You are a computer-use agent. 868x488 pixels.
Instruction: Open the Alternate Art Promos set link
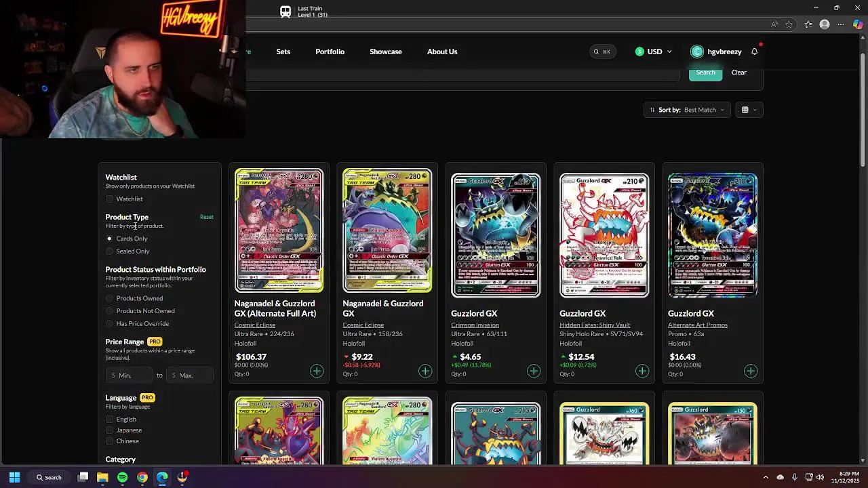pyautogui.click(x=698, y=325)
